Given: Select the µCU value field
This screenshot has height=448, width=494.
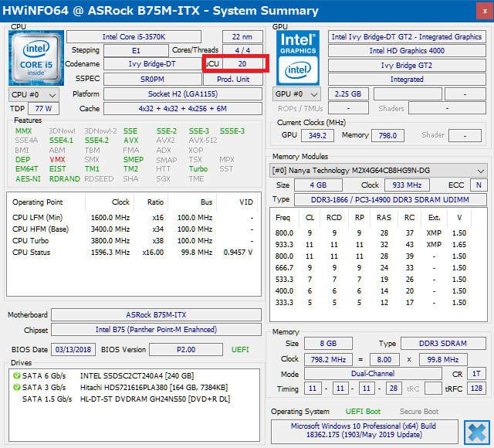Looking at the screenshot, I should (x=242, y=64).
